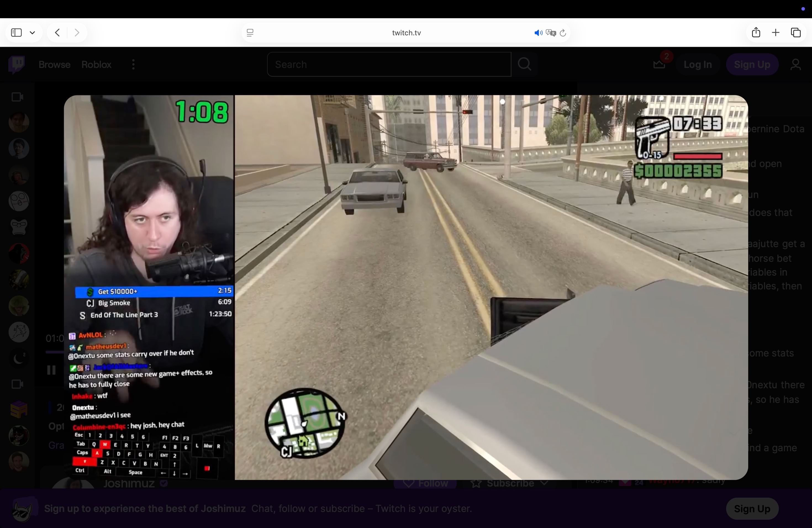The image size is (812, 528).
Task: Click the Log In button
Action: click(x=698, y=64)
